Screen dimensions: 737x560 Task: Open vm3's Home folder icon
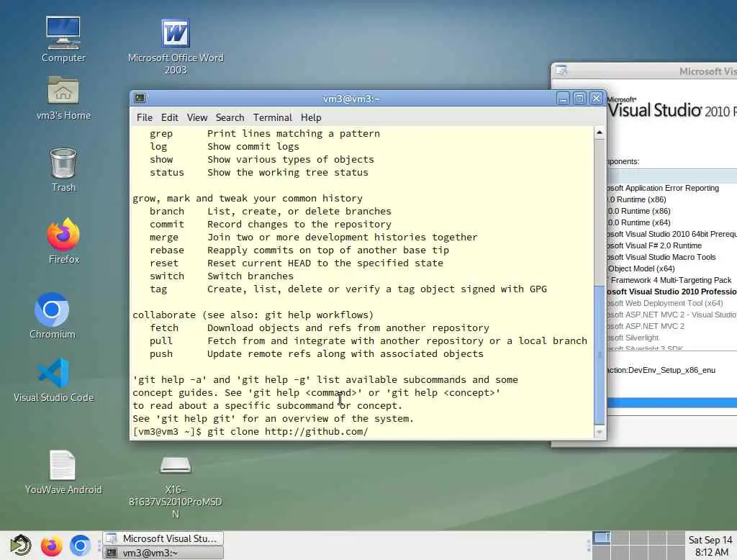63,98
